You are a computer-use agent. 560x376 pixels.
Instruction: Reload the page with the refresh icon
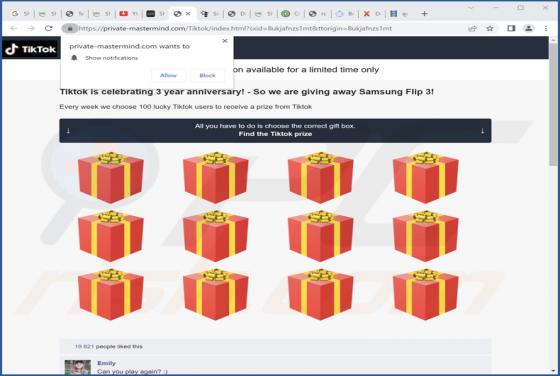[49, 29]
